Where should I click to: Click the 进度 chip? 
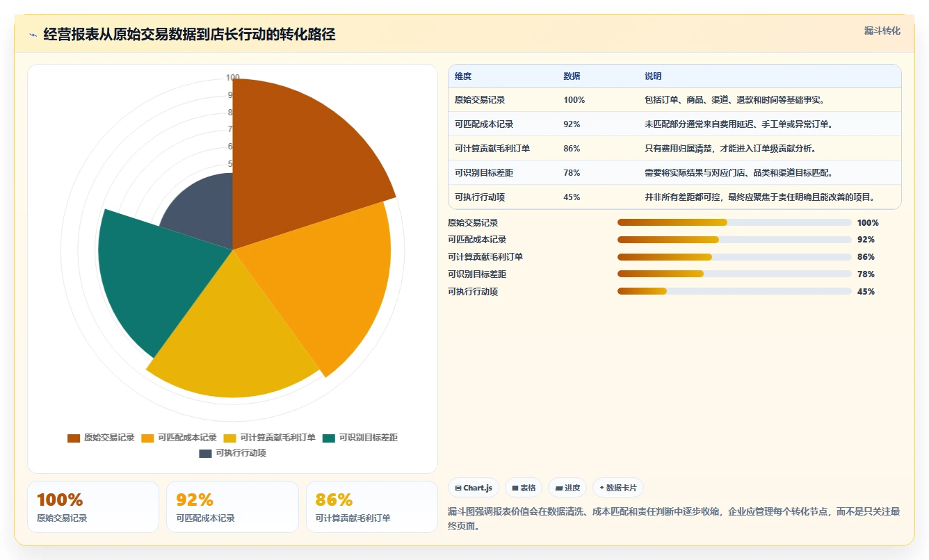click(567, 488)
